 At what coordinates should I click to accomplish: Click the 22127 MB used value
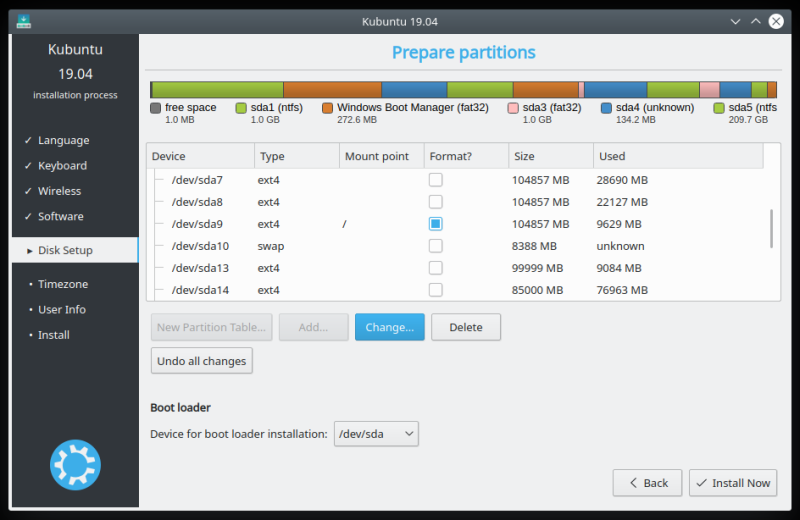(622, 202)
